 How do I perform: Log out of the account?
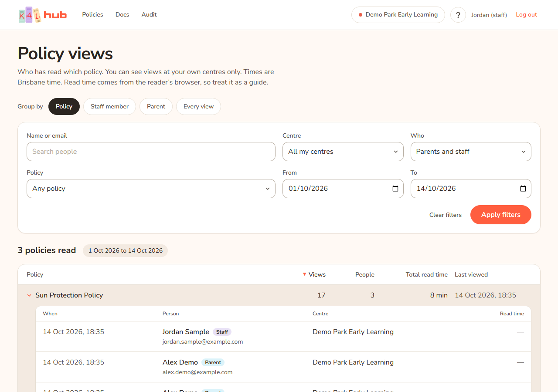click(x=526, y=14)
